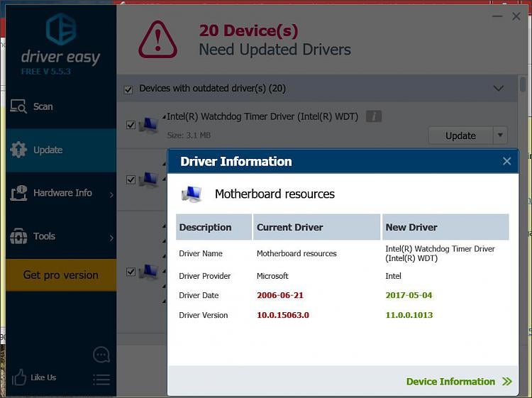Click the FREE V 5.5.3 version label
The width and height of the screenshot is (532, 398).
pos(46,72)
